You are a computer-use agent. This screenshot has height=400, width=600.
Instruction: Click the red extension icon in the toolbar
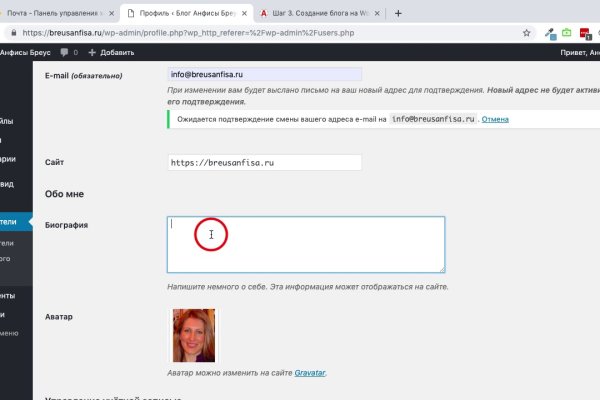click(584, 32)
